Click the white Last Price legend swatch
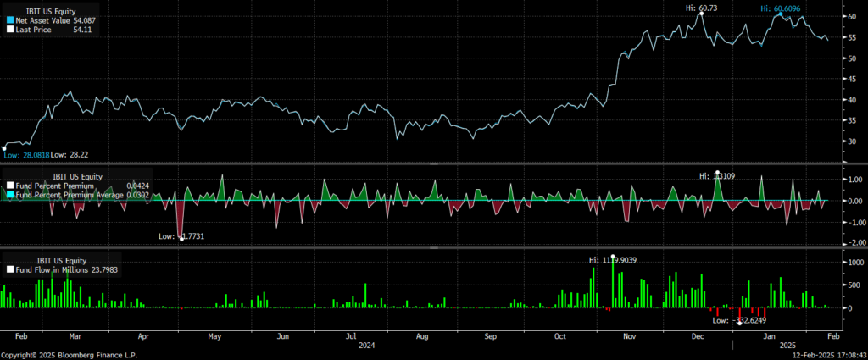This screenshot has height=360, width=868. pos(10,30)
